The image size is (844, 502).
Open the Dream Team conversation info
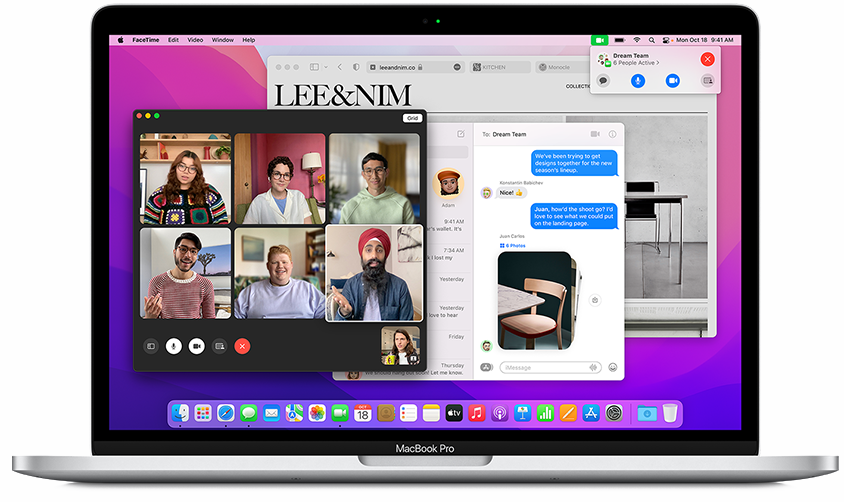612,133
